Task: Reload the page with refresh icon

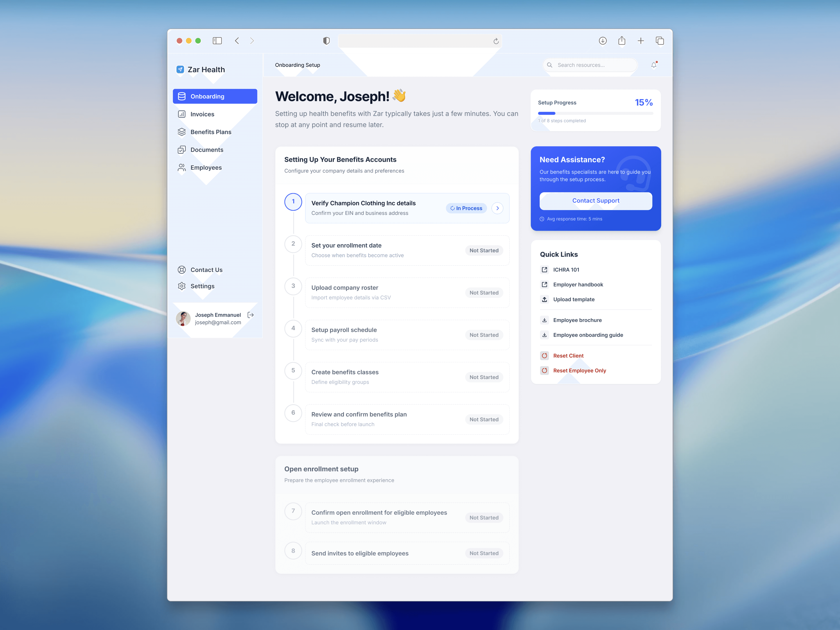Action: tap(495, 41)
